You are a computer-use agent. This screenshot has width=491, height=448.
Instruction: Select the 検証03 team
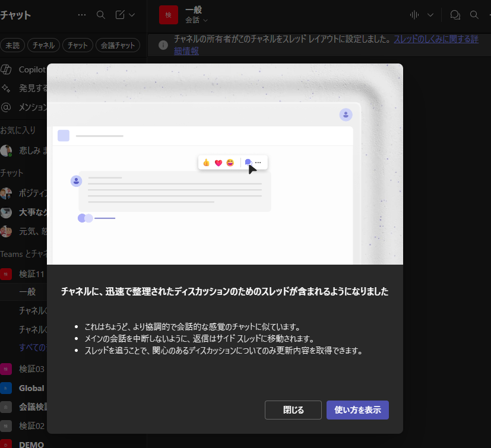click(x=24, y=369)
